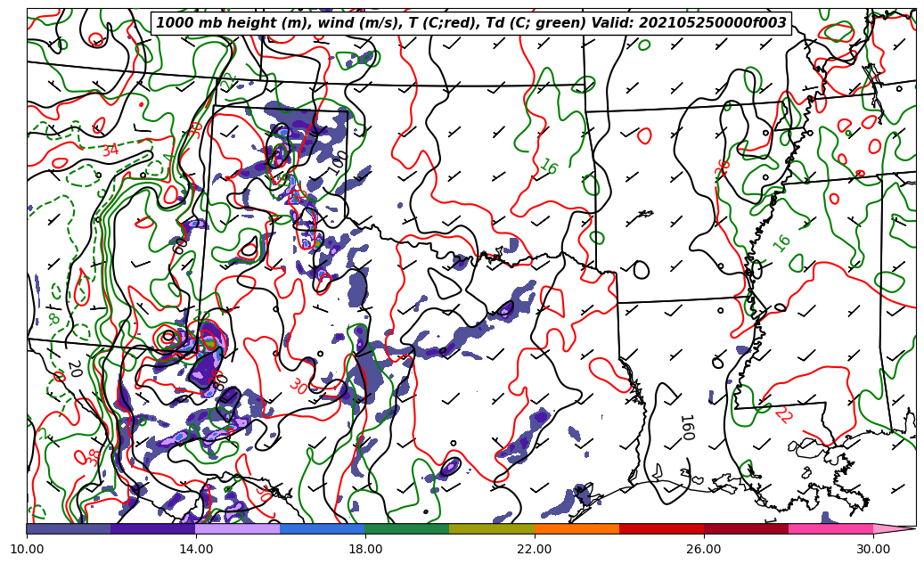The image size is (924, 564).
Task: Click the green 18–20 colorbar segment
Action: coord(406,528)
